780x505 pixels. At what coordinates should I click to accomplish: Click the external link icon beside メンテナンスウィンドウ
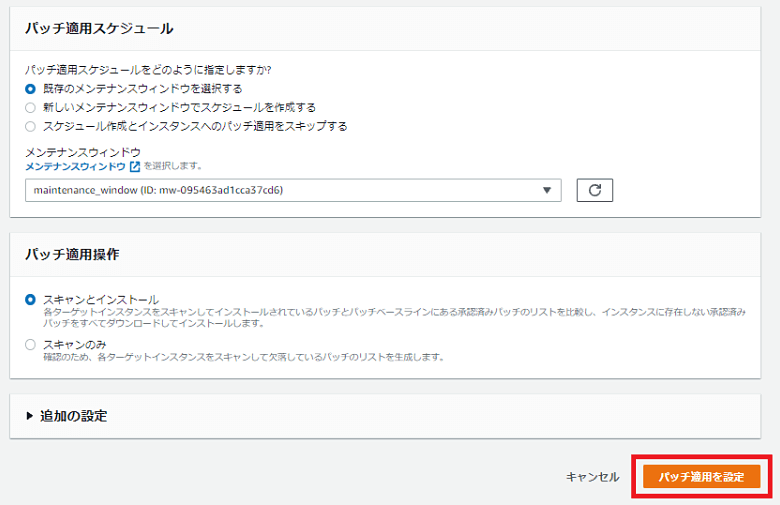click(135, 167)
